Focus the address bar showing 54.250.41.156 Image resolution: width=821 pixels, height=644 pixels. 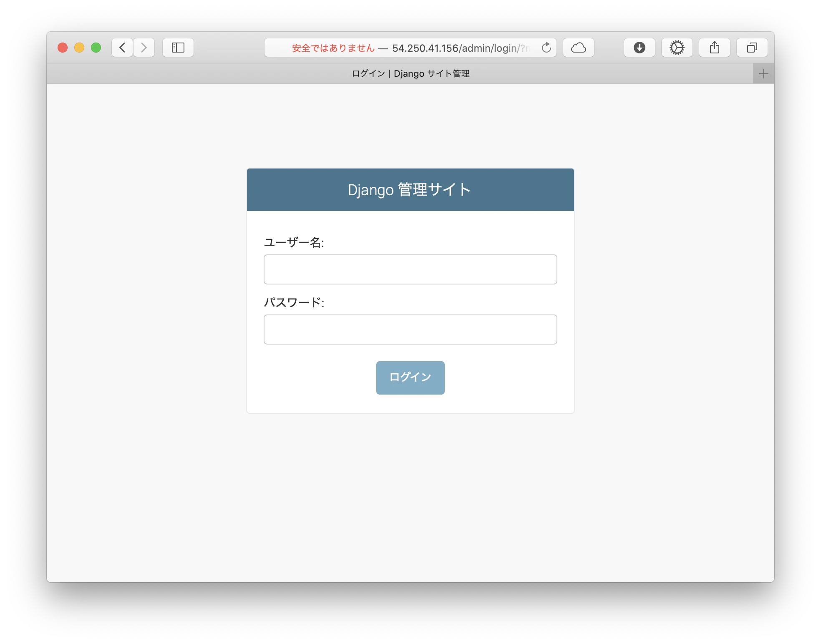click(x=410, y=48)
